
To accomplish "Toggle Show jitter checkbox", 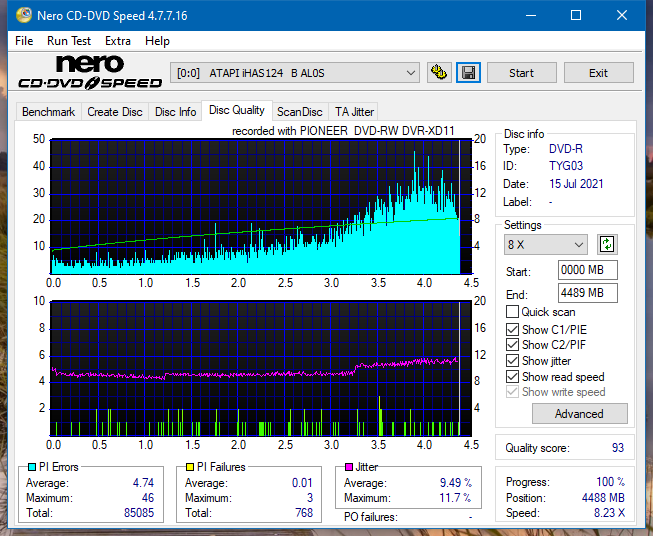I will point(512,361).
